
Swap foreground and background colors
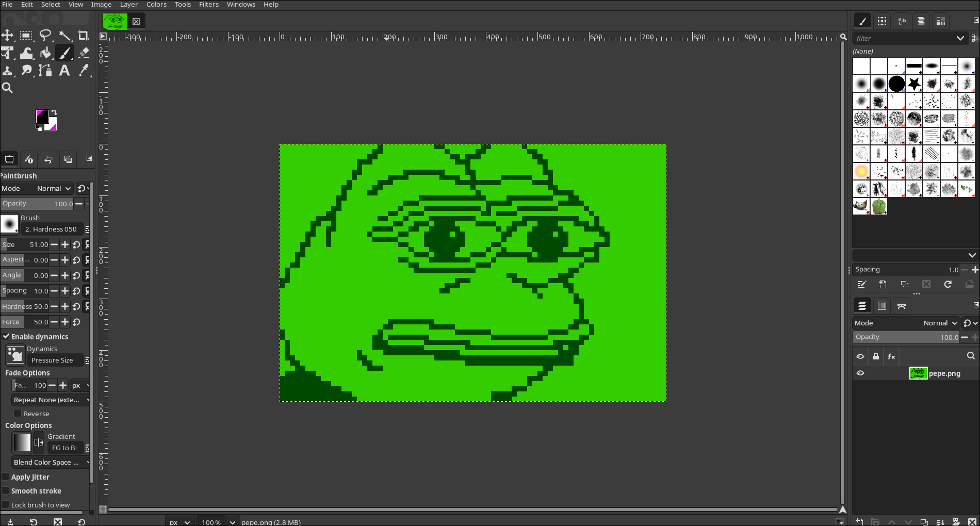pos(53,113)
